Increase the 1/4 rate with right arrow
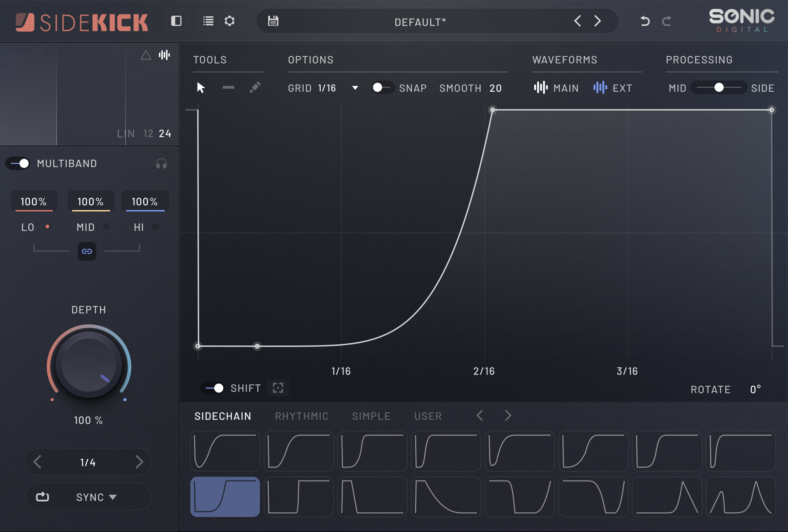 pos(139,462)
